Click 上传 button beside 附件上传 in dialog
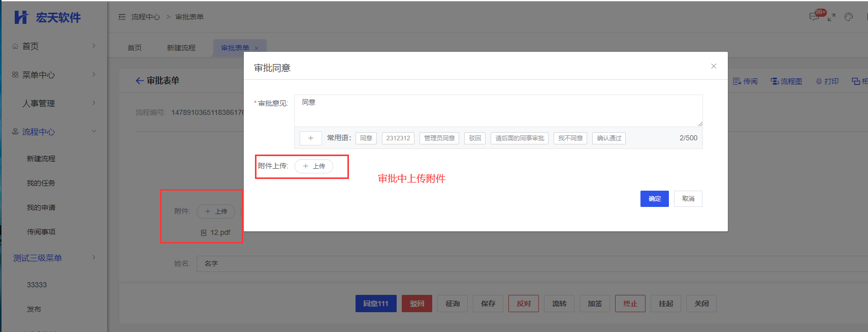The height and width of the screenshot is (332, 868). point(314,166)
